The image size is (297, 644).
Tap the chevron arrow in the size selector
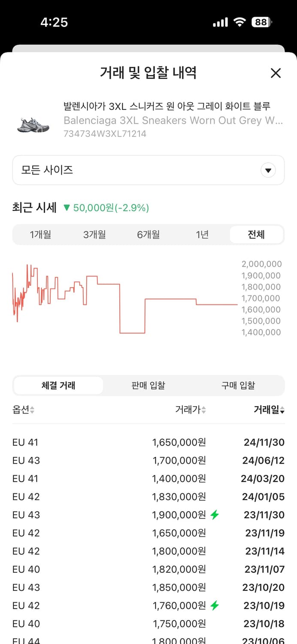point(268,170)
